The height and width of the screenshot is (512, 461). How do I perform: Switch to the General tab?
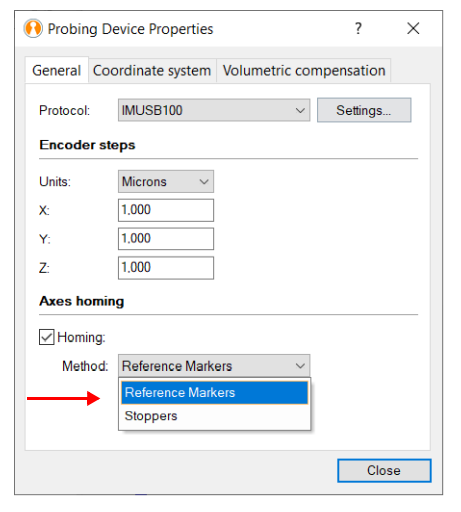click(57, 71)
